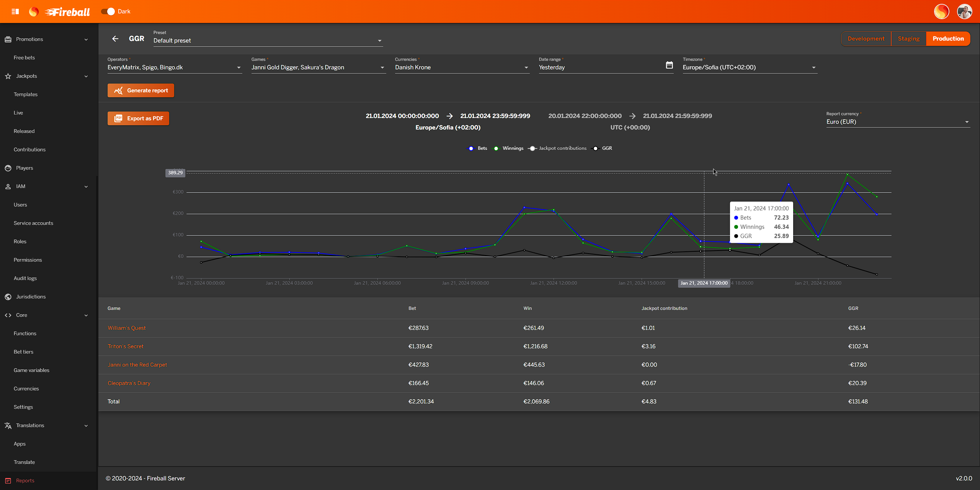Switch to the Staging environment tab
The height and width of the screenshot is (490, 980).
point(908,39)
